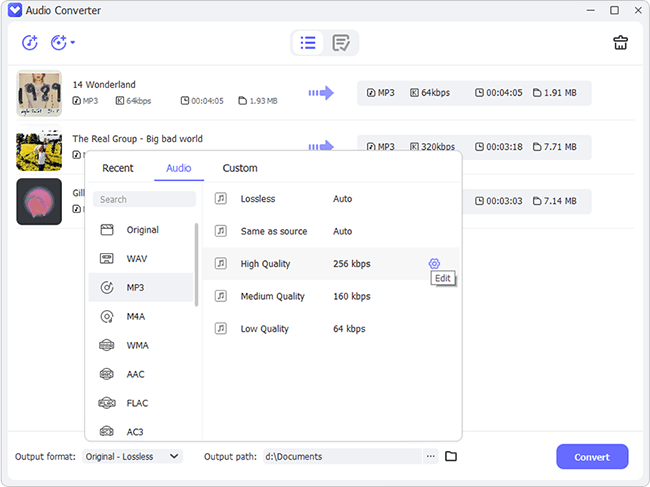Choose the Lossless preset
Screen dimensions: 650x487
tap(331, 199)
